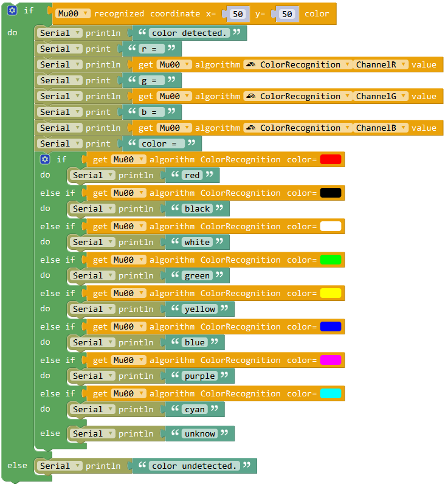Click the ColorRecognition cloud icon in the ChannelR row
This screenshot has width=448, height=487.
(251, 64)
